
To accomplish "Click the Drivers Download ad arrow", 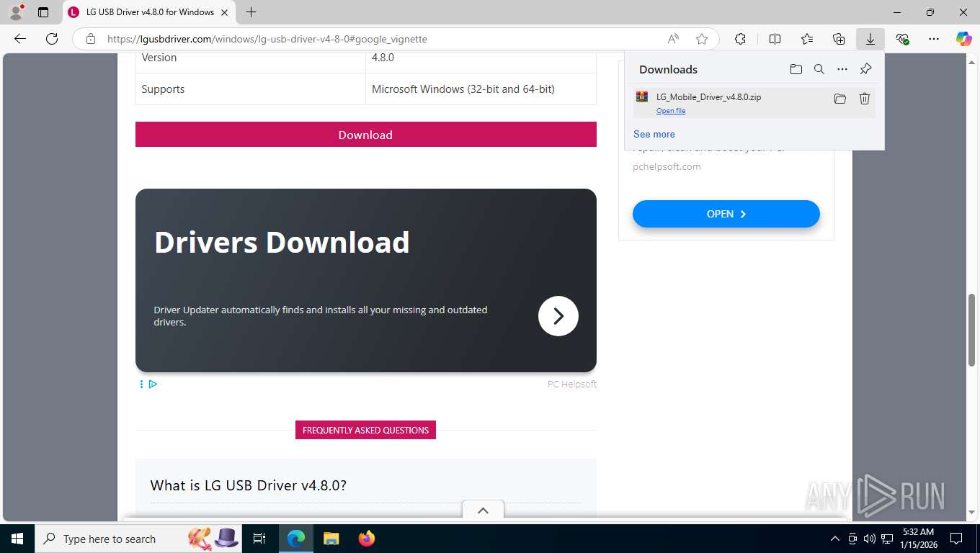I will click(558, 316).
